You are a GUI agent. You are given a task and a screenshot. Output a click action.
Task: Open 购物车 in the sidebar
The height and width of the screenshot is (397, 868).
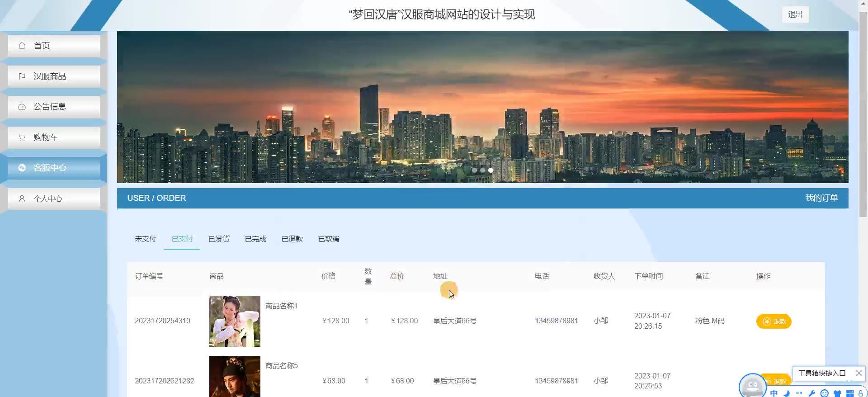(54, 137)
